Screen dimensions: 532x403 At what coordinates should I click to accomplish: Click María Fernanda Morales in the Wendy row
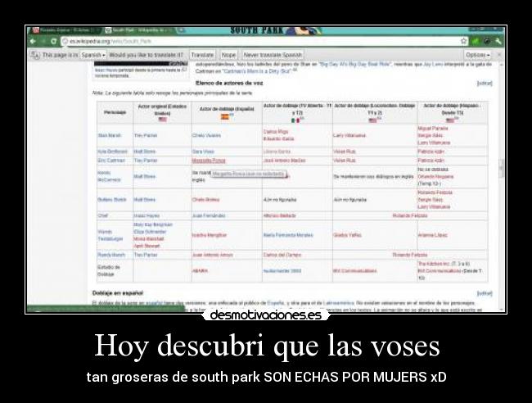point(288,235)
